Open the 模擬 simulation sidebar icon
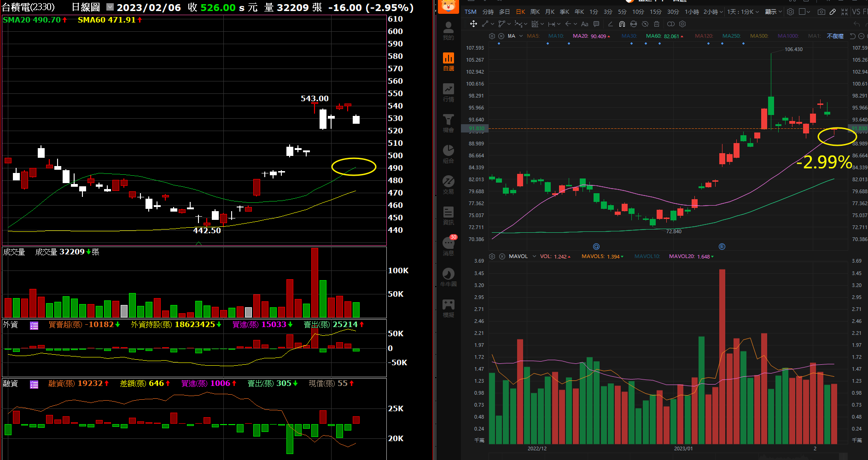The height and width of the screenshot is (460, 868). click(x=448, y=308)
